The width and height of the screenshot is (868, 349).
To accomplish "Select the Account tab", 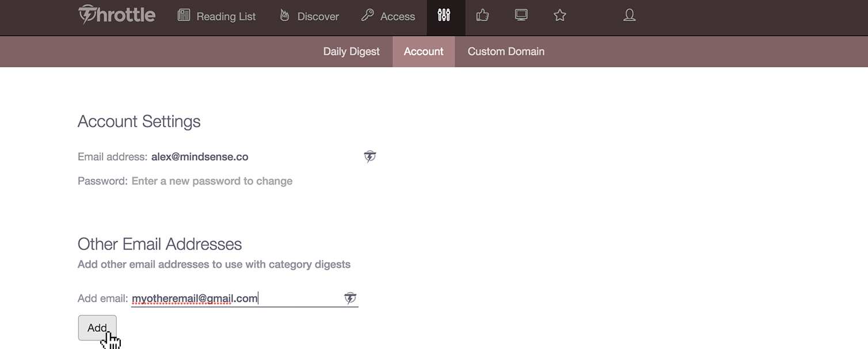I will pos(424,52).
